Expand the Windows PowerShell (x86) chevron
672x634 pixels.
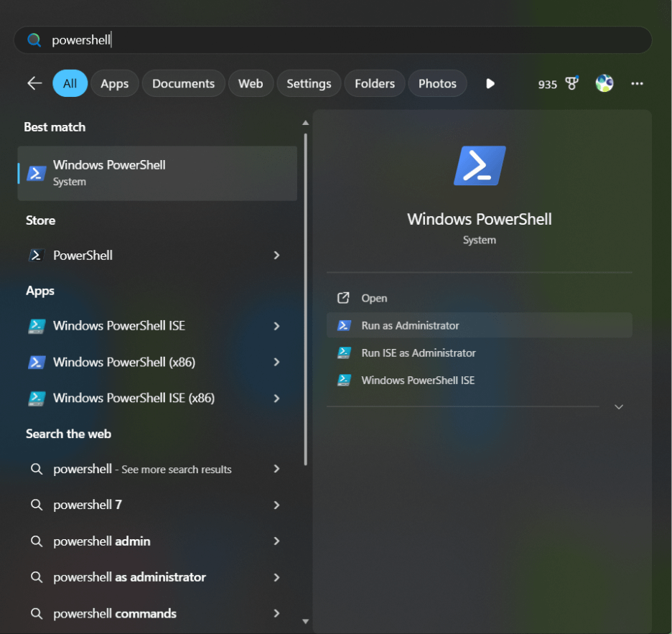click(x=276, y=362)
